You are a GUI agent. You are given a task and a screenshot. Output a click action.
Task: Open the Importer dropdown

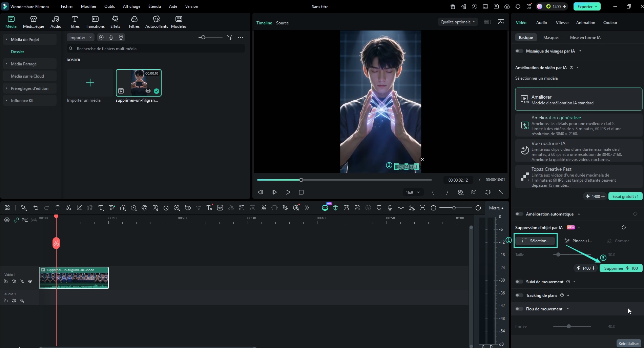pyautogui.click(x=81, y=37)
